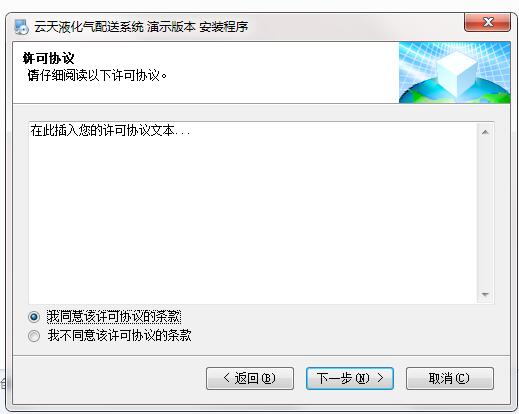Click the 我同意该许可协议的条款 label text
Image resolution: width=519 pixels, height=414 pixels.
coord(114,317)
